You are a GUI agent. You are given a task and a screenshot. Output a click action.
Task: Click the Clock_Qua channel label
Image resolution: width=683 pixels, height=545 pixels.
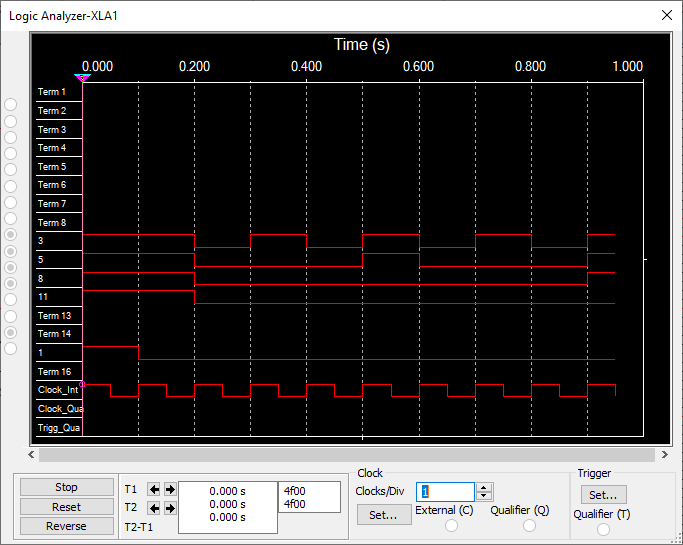pos(60,409)
